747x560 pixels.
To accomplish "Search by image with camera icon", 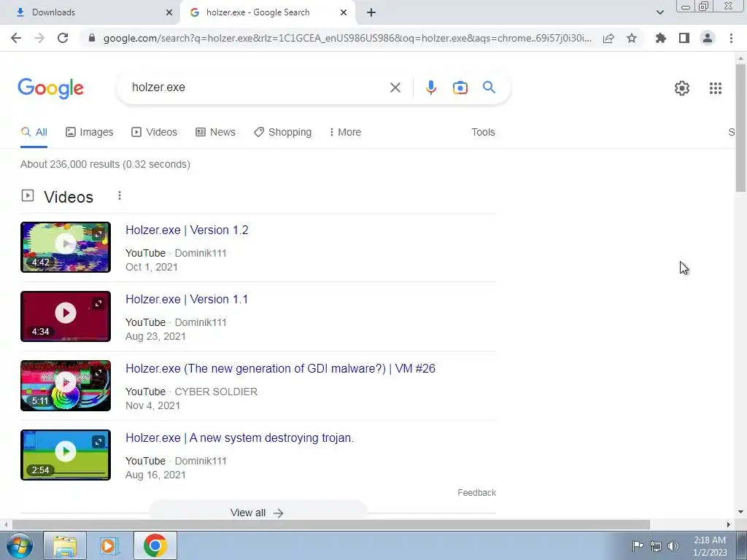I will click(x=460, y=87).
